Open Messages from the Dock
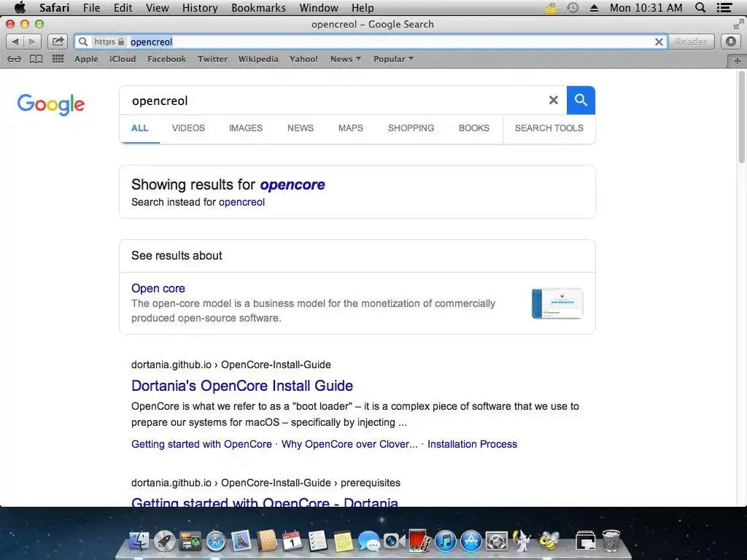 [x=368, y=542]
